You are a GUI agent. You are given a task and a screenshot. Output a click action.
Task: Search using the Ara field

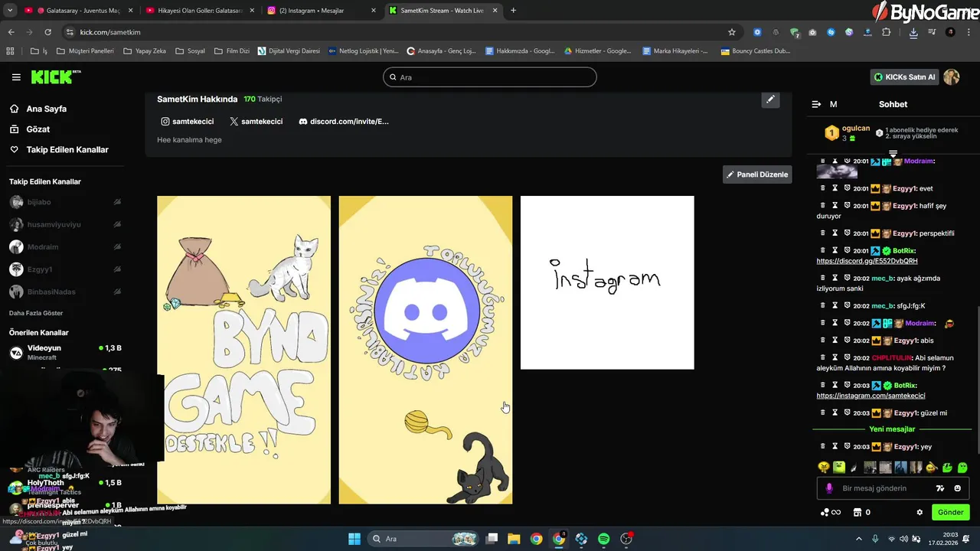(x=490, y=77)
